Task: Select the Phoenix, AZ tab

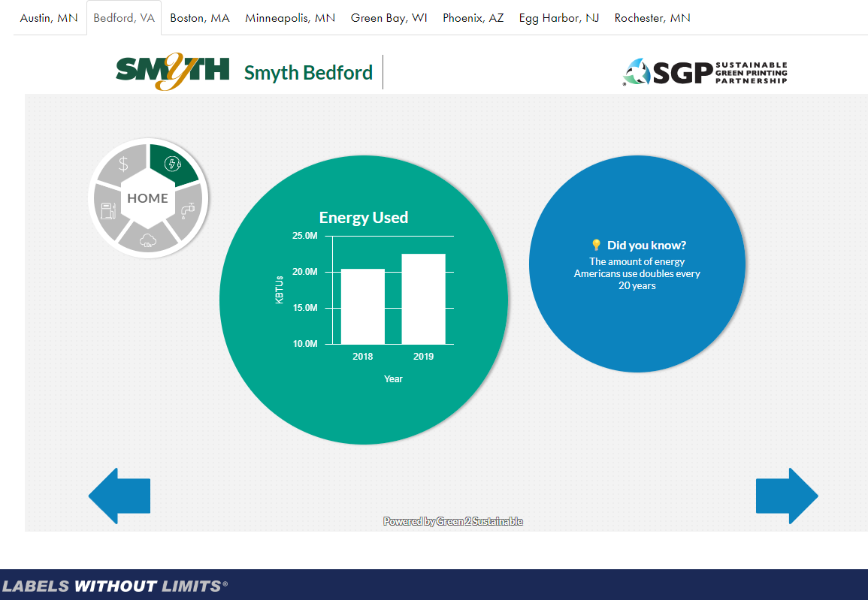Action: [473, 18]
